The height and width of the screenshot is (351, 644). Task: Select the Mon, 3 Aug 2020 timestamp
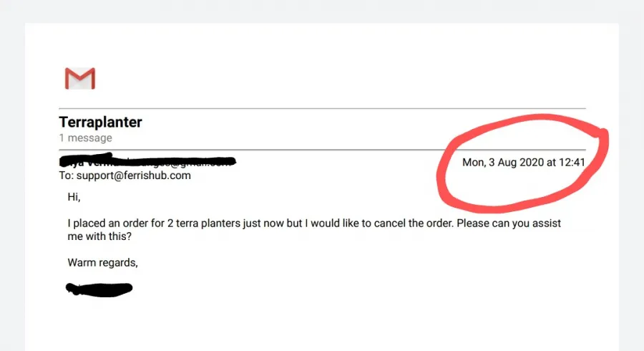(x=524, y=163)
